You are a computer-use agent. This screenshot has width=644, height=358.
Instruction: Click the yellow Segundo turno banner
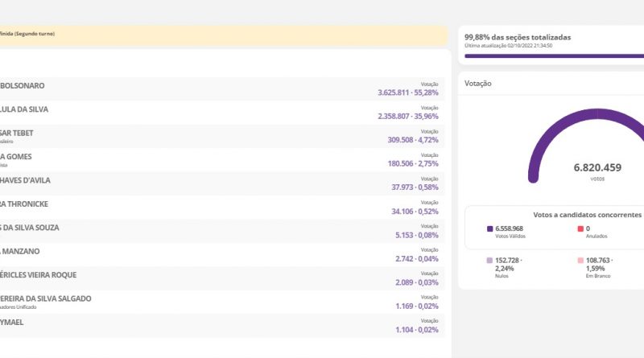pyautogui.click(x=224, y=35)
